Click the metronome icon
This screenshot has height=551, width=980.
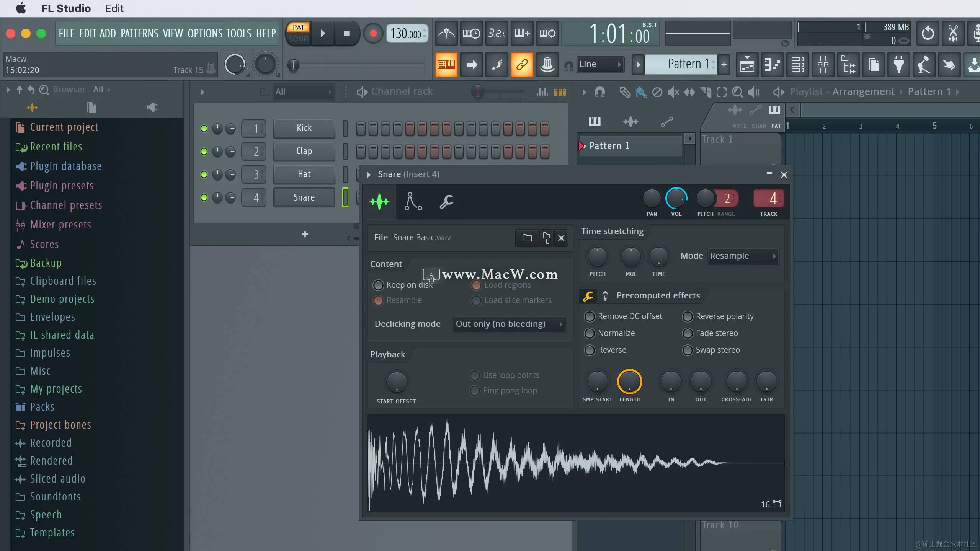pyautogui.click(x=446, y=34)
